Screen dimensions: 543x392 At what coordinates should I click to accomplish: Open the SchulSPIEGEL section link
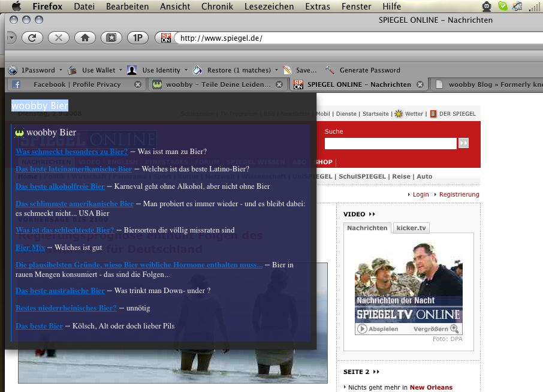point(362,176)
